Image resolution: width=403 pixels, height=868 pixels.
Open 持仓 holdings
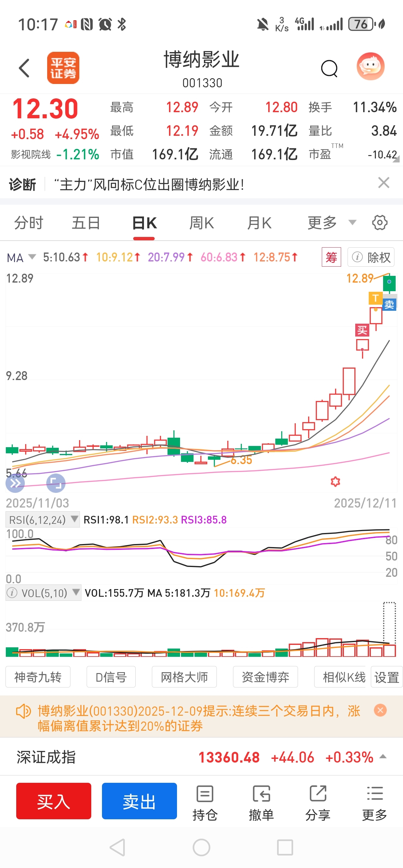click(205, 803)
